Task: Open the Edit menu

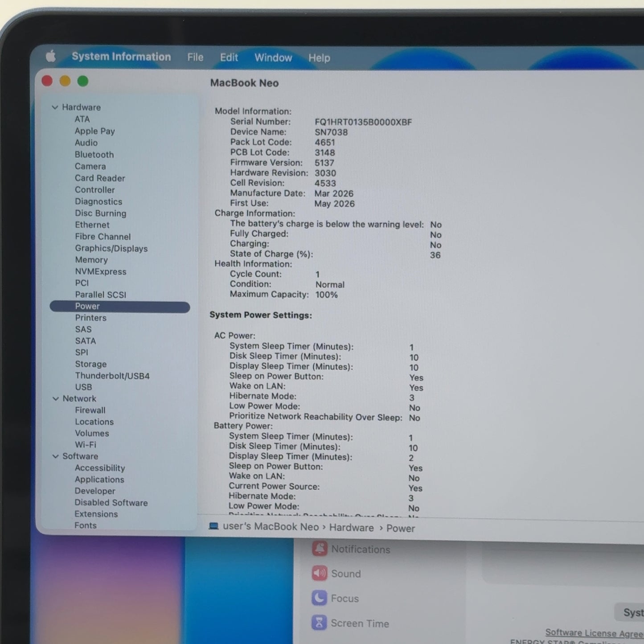Action: click(229, 57)
